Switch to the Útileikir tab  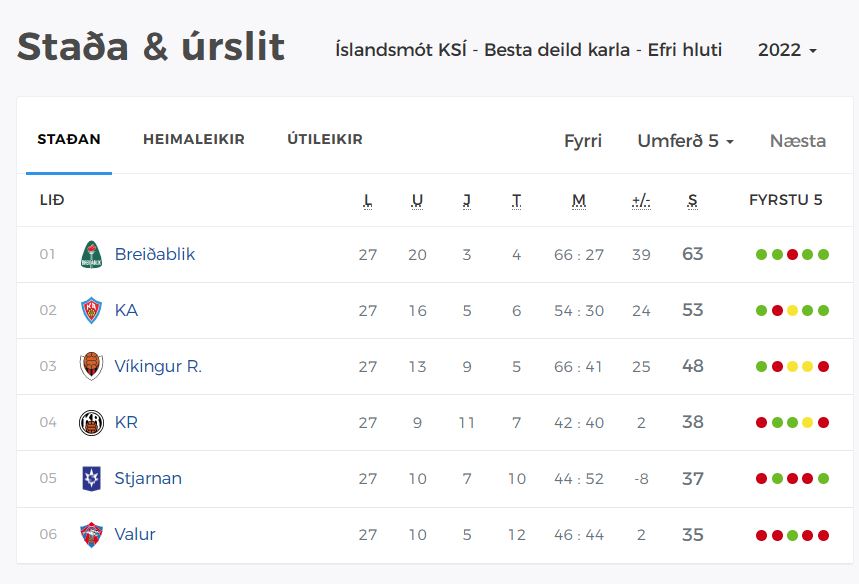pyautogui.click(x=325, y=140)
